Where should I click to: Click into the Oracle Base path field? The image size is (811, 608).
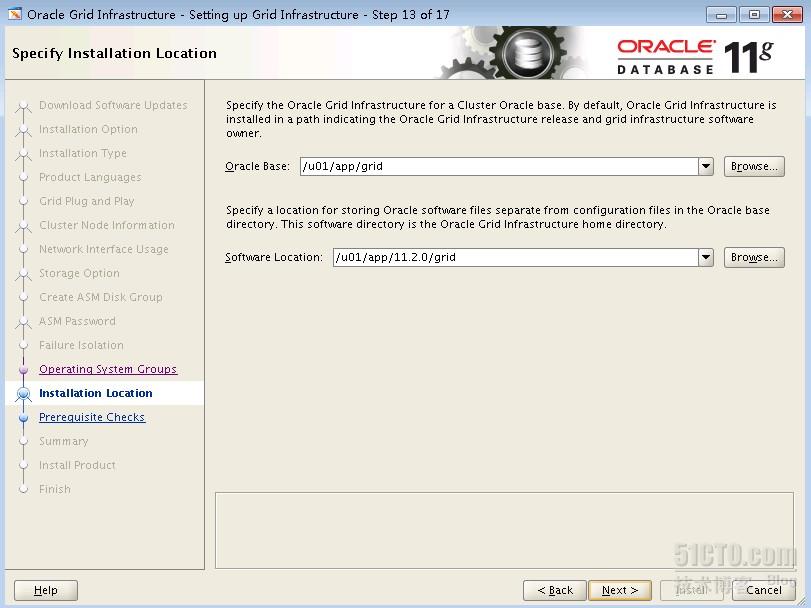click(x=499, y=166)
